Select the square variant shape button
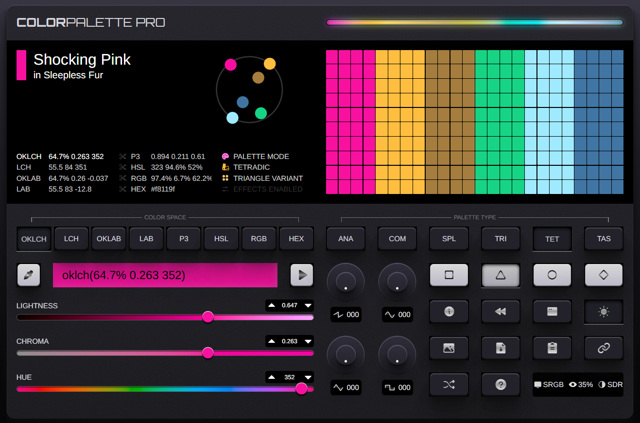 (449, 275)
